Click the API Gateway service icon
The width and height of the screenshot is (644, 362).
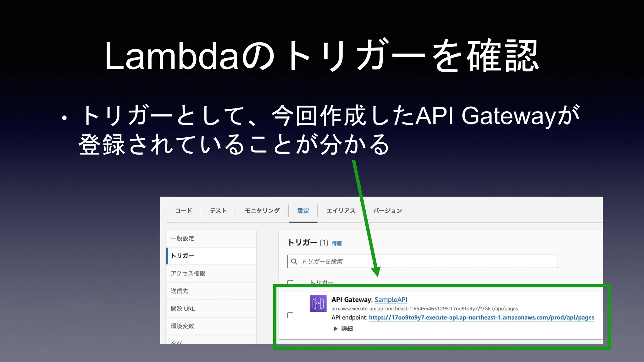tap(318, 304)
